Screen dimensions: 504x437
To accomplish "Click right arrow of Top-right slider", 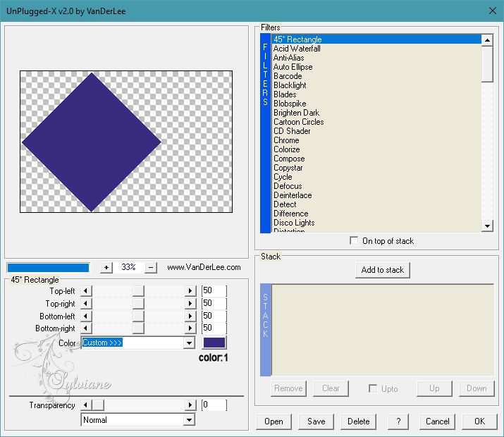I will [190, 303].
